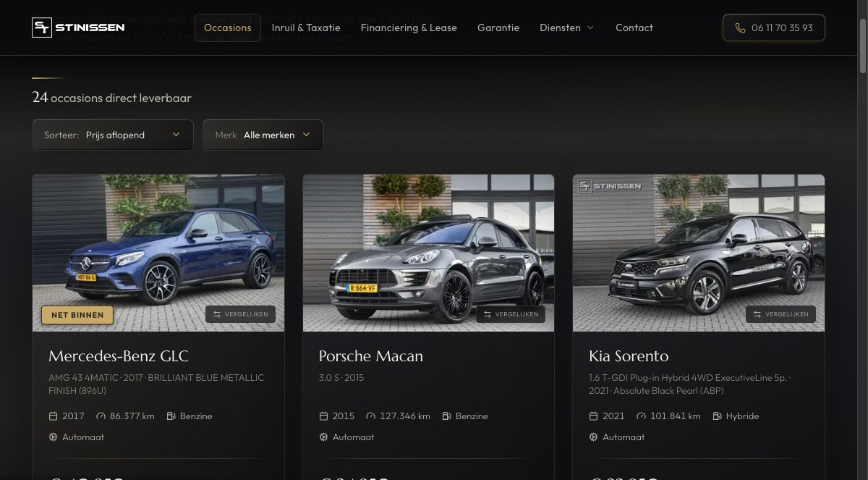868x480 pixels.
Task: Click fuel pump icon next to Mercedes Benzine
Action: click(x=171, y=416)
